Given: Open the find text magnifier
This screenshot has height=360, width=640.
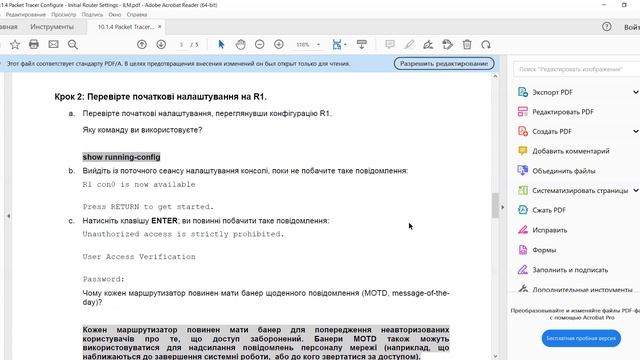Looking at the screenshot, I should (x=73, y=44).
